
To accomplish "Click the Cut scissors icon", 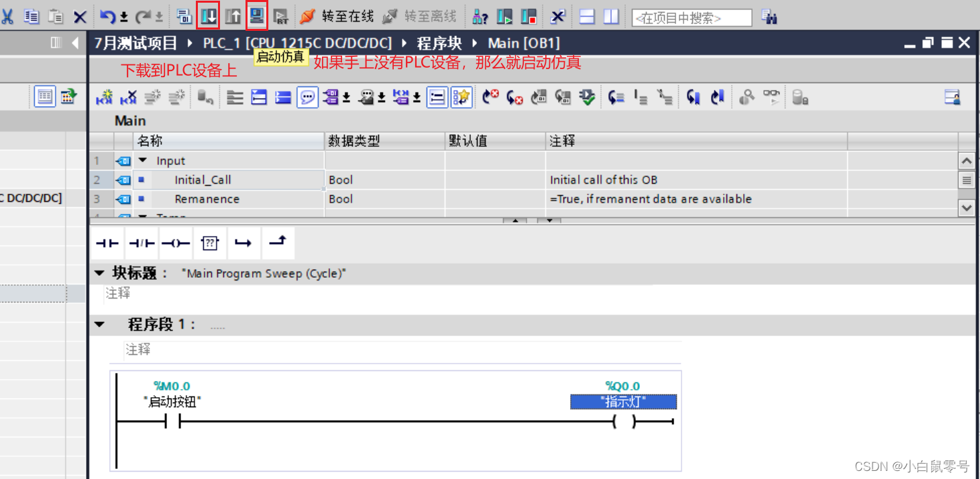I will (x=8, y=17).
